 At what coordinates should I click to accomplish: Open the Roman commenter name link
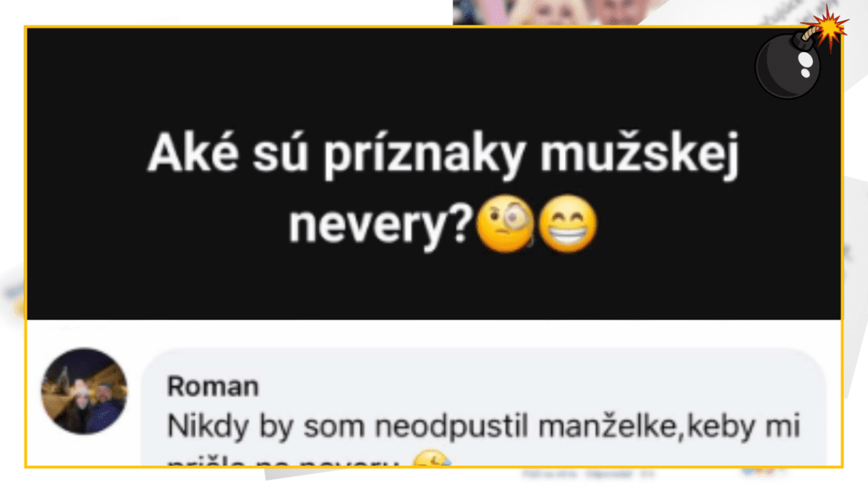point(213,387)
